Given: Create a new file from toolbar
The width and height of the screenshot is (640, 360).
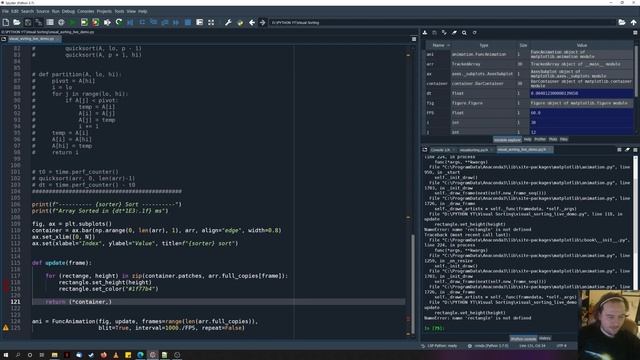Looking at the screenshot, I should (6, 22).
